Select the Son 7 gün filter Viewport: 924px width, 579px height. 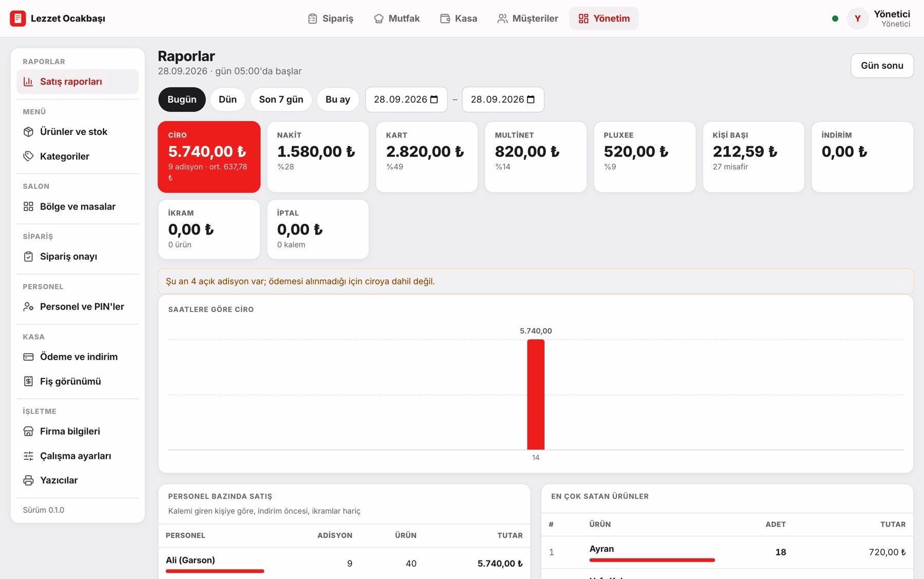point(281,100)
